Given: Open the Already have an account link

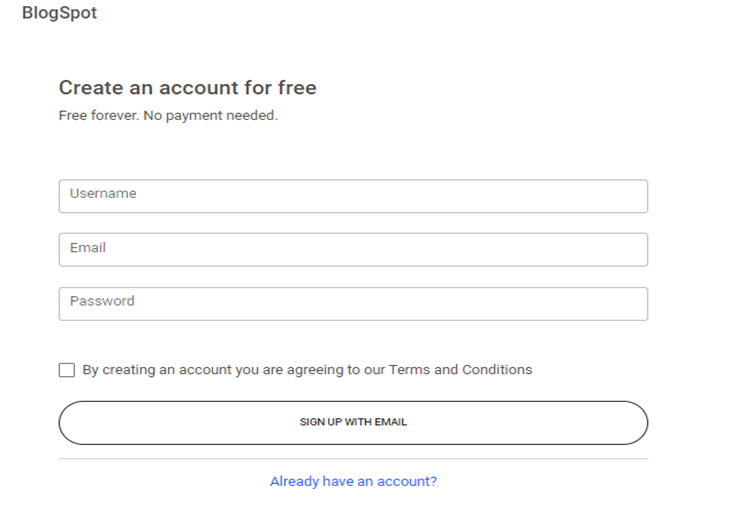Looking at the screenshot, I should pyautogui.click(x=353, y=481).
